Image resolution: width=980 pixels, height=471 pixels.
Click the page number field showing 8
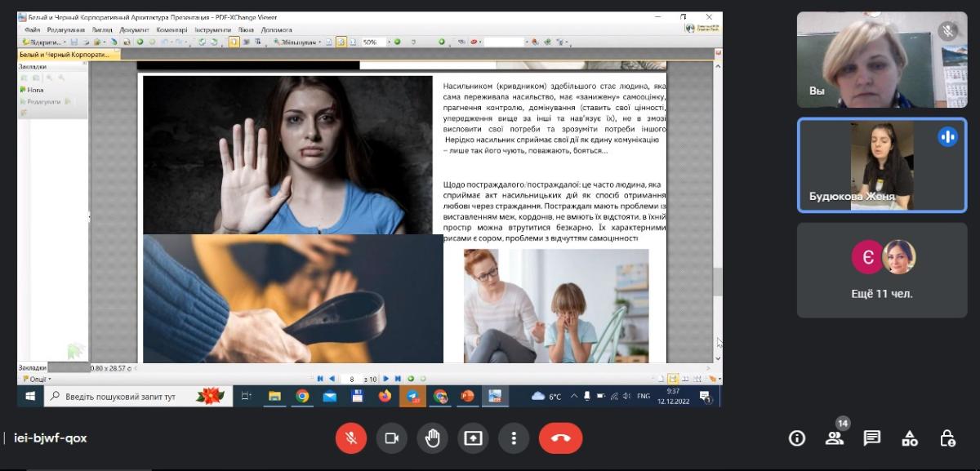click(351, 379)
